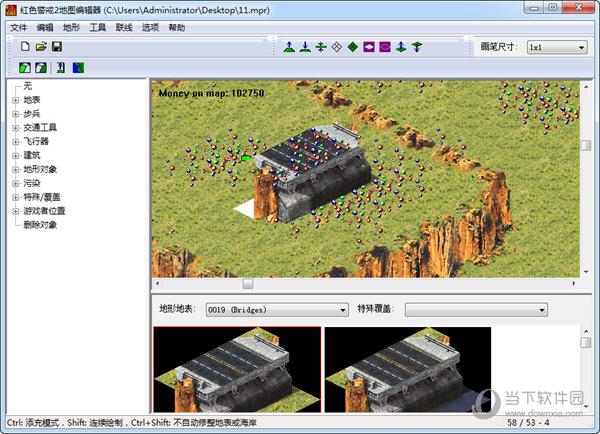Select 删除对象 in the object tree

tap(41, 225)
